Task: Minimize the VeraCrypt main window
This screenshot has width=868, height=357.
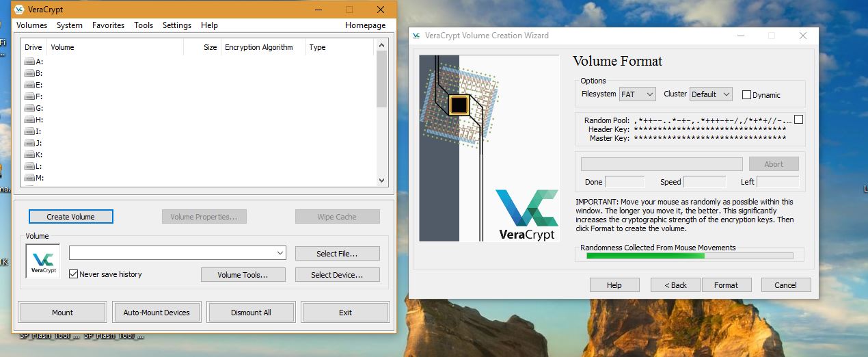Action: (317, 10)
